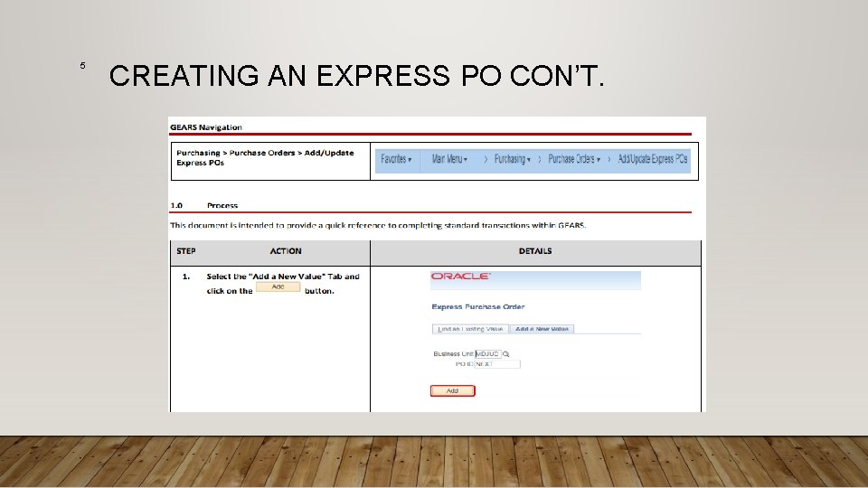
Task: Click the ACTION column header
Action: click(286, 251)
